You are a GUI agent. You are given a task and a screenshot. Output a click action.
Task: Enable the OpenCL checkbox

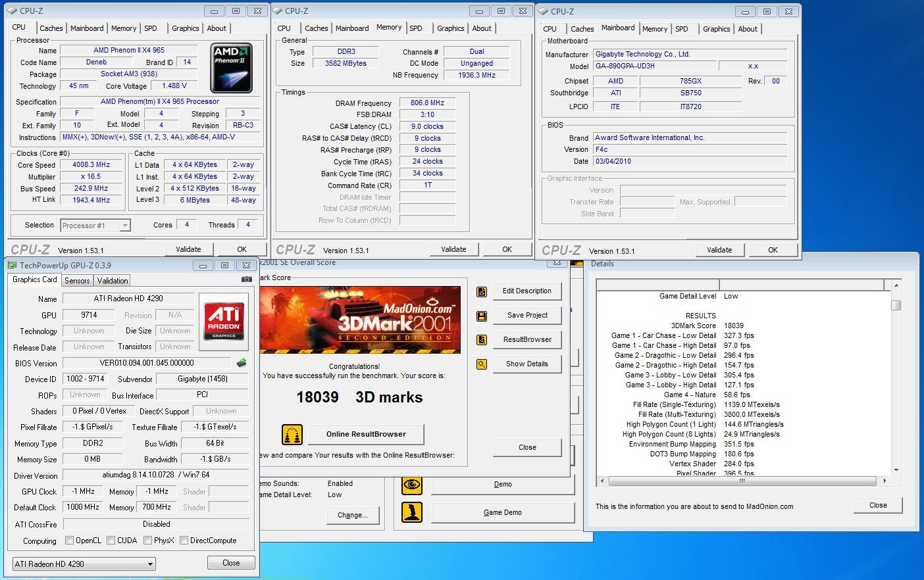pyautogui.click(x=69, y=541)
